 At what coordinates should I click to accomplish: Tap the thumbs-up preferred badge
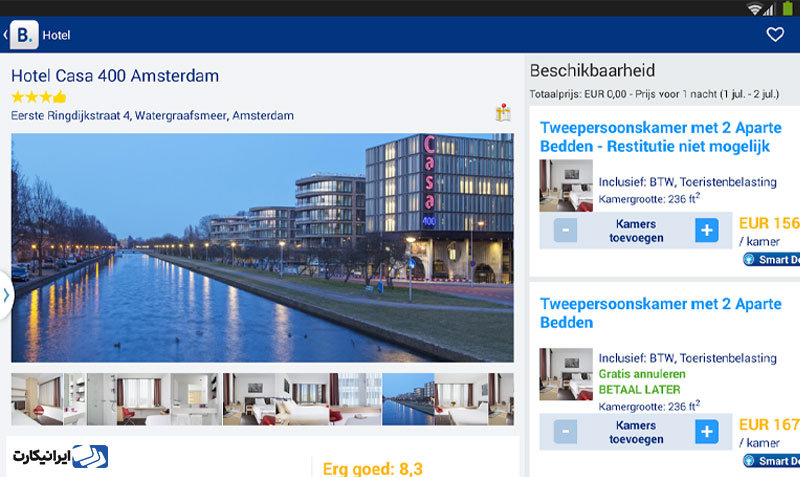[60, 96]
